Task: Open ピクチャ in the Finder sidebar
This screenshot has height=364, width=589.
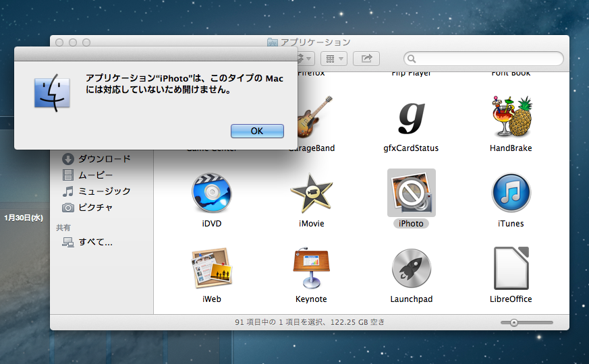Action: [95, 208]
